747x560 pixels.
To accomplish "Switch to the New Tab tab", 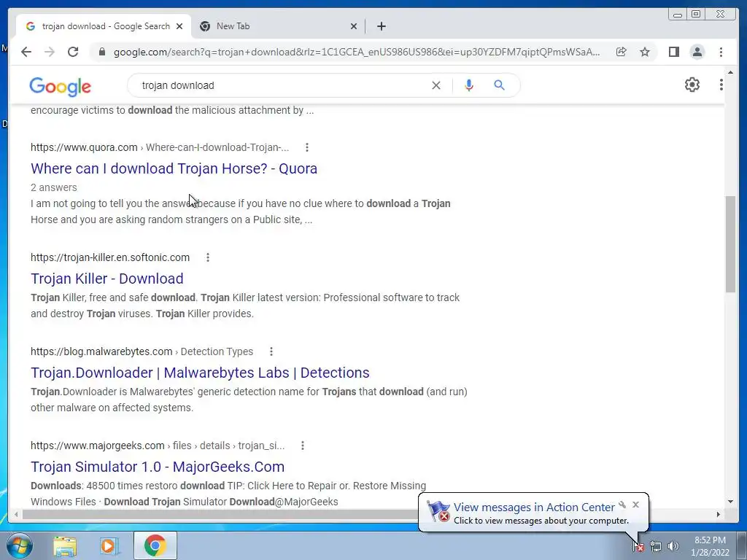I will click(278, 26).
